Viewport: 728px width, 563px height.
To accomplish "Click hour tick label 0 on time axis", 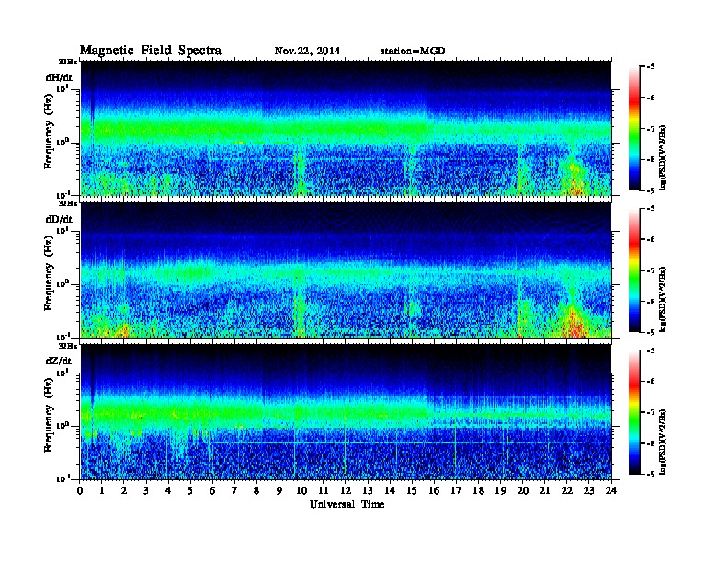I will (x=80, y=490).
